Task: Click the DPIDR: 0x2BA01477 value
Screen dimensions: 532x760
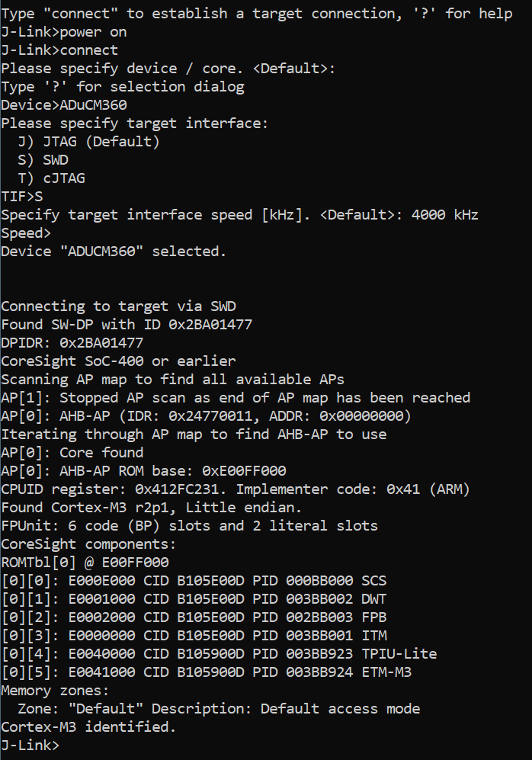Action: [101, 343]
